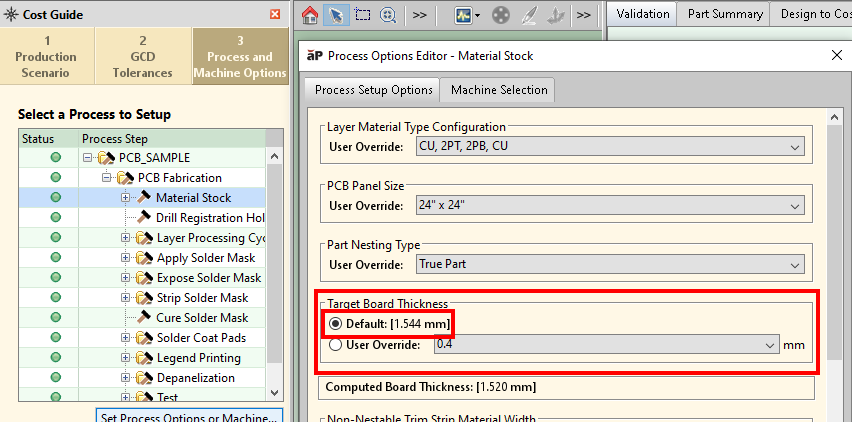Click green status dot for Cure Solder Mask
Viewport: 852px width, 422px height.
pos(55,318)
